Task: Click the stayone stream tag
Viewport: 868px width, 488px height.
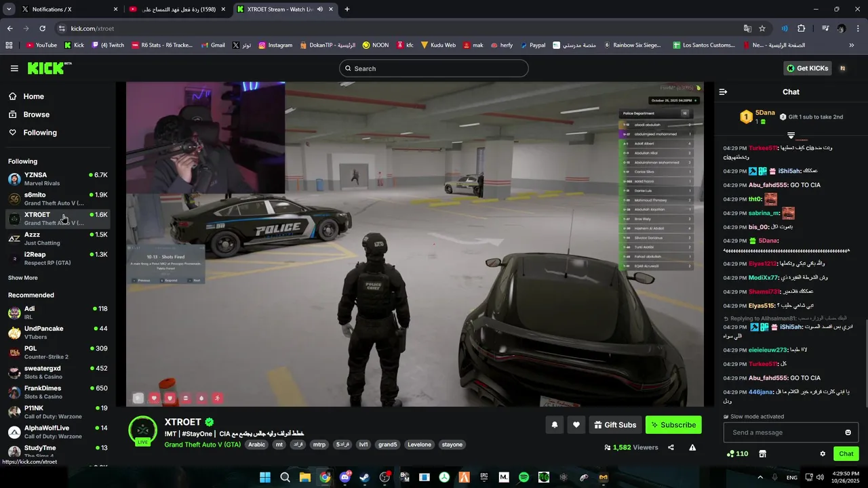Action: tap(452, 445)
